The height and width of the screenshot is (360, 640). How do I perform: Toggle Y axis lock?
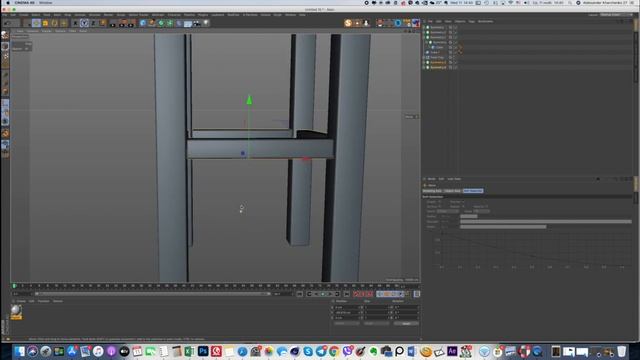84,23
